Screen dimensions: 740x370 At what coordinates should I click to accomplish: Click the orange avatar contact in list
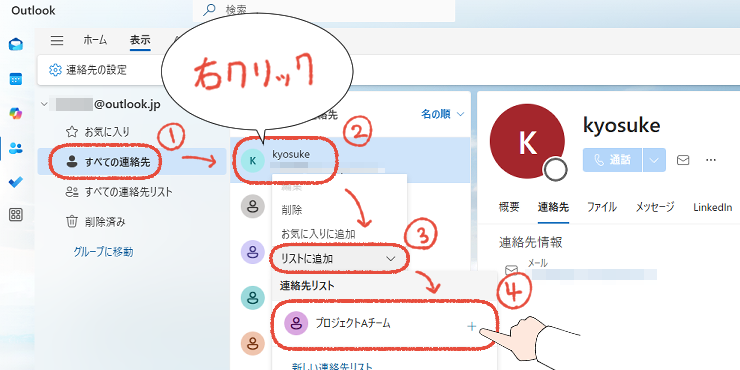252,343
